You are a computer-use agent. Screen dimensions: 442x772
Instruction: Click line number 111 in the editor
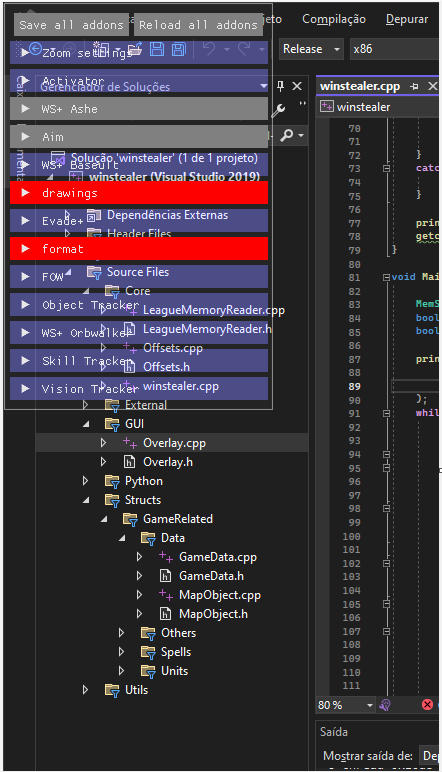tap(351, 685)
